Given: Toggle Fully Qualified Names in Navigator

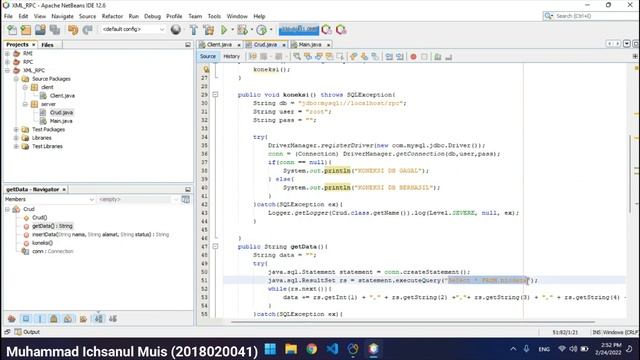Looking at the screenshot, I should (83, 319).
